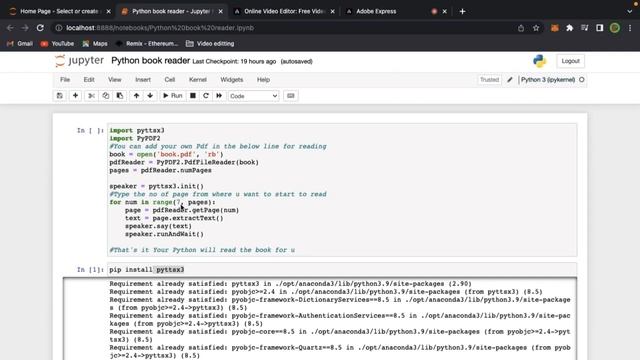The image size is (640, 360).
Task: Open the File menu
Action: [65, 80]
